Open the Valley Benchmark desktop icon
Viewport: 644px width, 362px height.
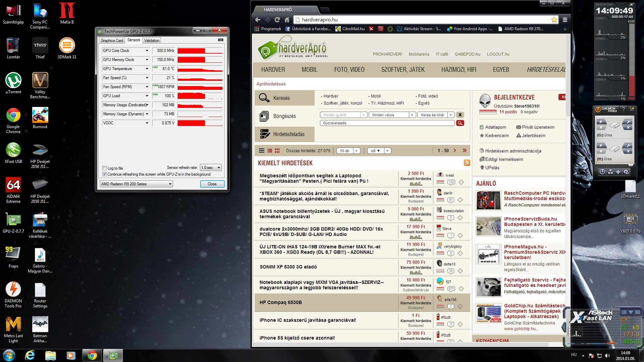pyautogui.click(x=40, y=85)
